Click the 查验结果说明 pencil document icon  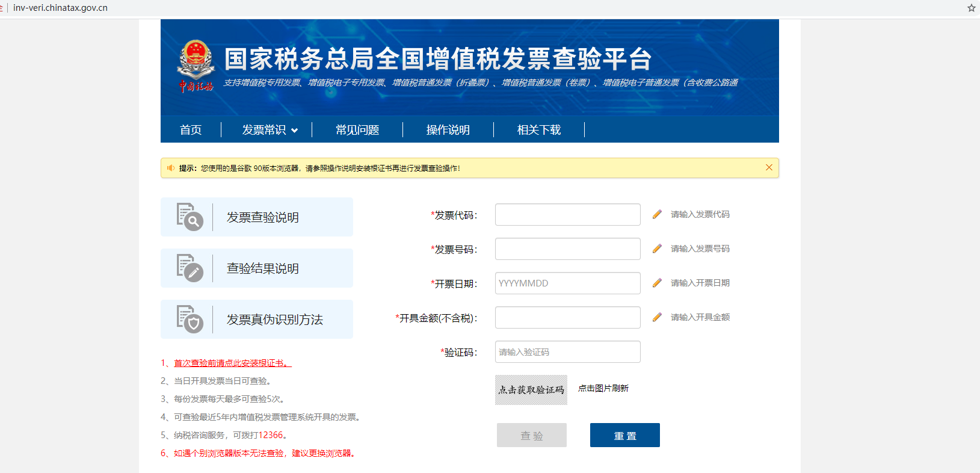click(x=190, y=268)
